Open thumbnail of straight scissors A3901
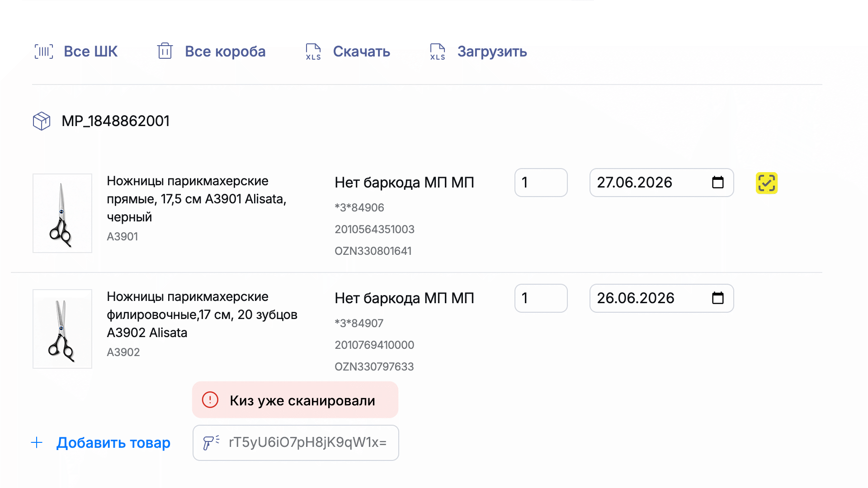Screen dimensions: 868x488 click(x=62, y=213)
